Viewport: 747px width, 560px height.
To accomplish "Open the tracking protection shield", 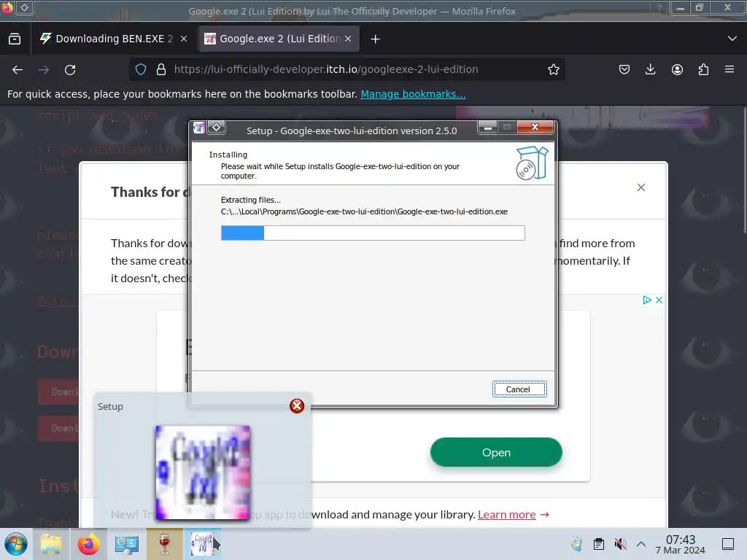I will 141,69.
